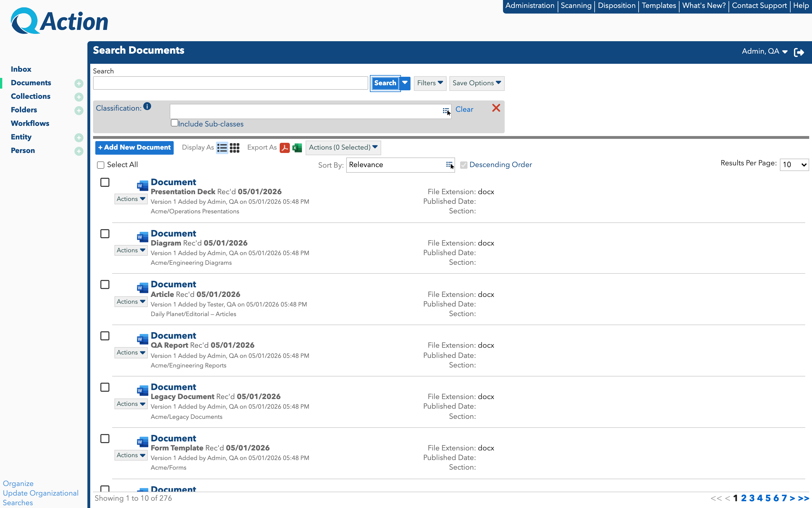The width and height of the screenshot is (812, 508).
Task: Click the plus icon next to Entity
Action: coord(79,137)
